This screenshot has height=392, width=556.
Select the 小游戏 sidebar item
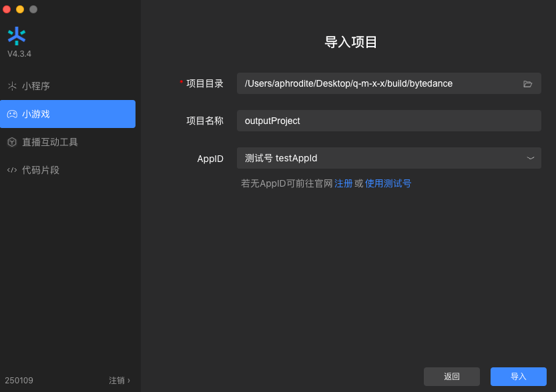coord(67,114)
